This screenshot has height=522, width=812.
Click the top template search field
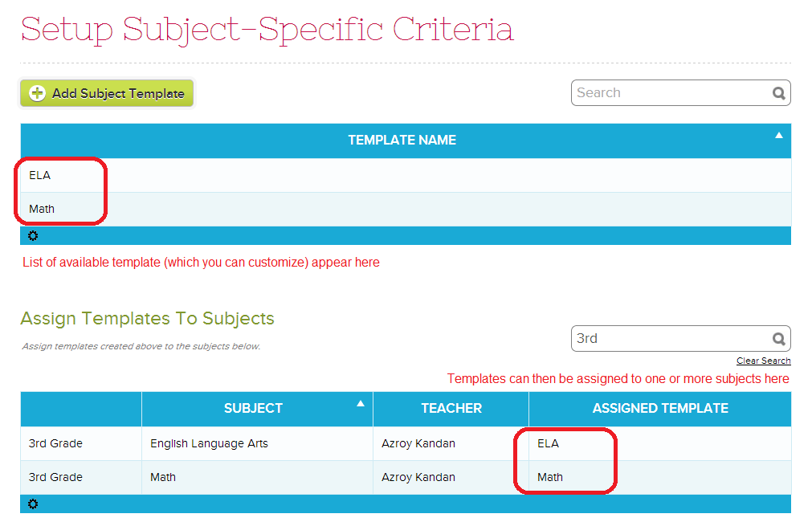pyautogui.click(x=671, y=92)
